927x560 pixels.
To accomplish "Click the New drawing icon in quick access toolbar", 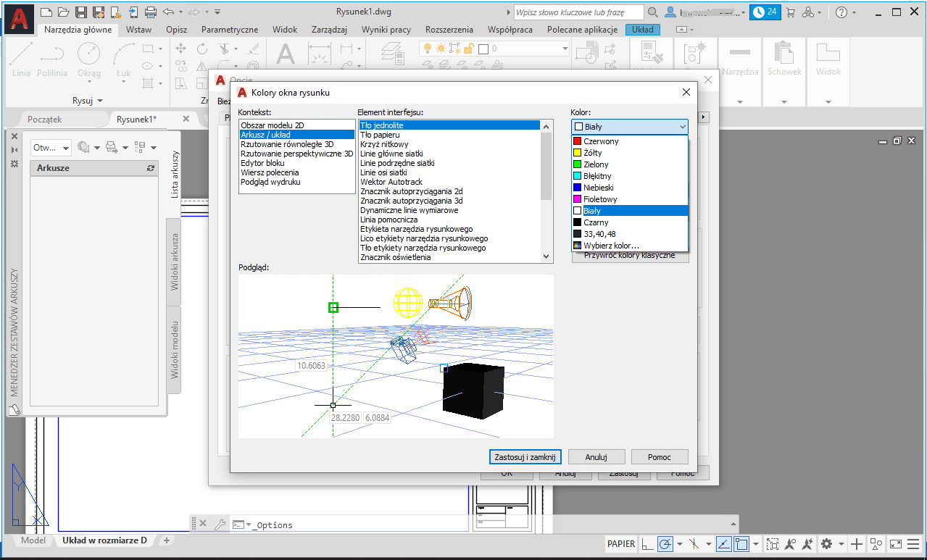I will pyautogui.click(x=46, y=12).
